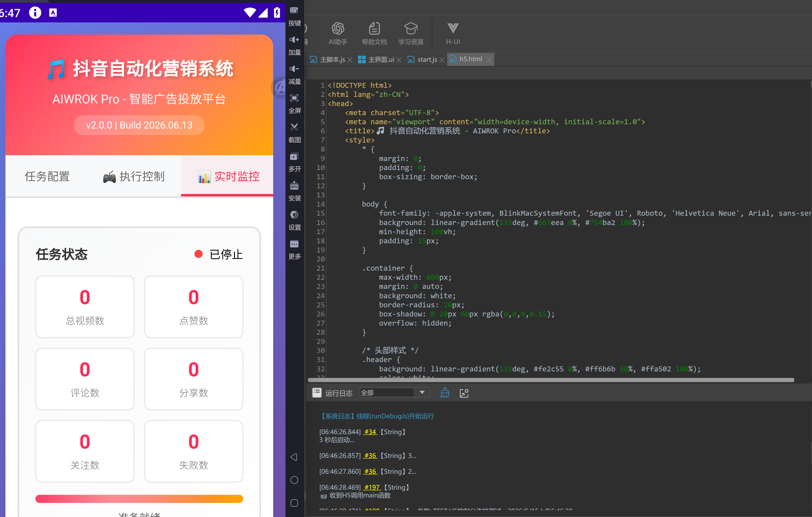The width and height of the screenshot is (812, 517).
Task: Click the gradient progress bar
Action: point(139,499)
